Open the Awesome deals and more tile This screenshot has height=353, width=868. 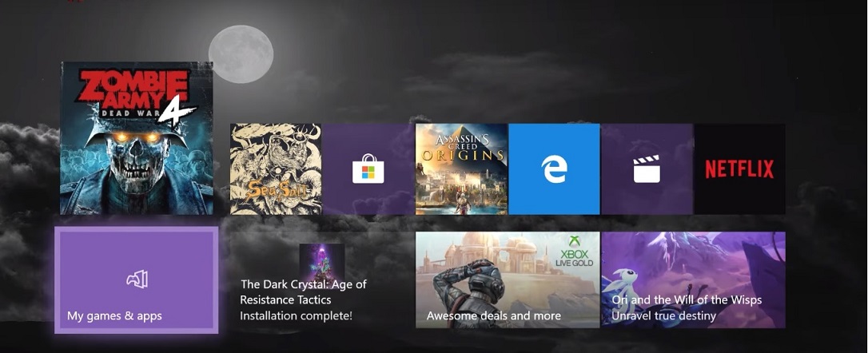(508, 280)
